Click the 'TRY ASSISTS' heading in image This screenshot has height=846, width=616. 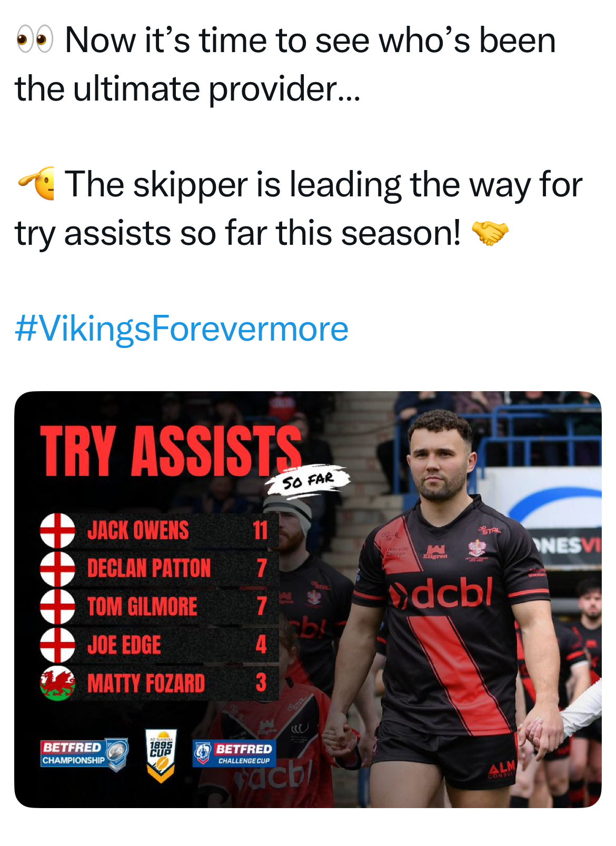[x=171, y=451]
